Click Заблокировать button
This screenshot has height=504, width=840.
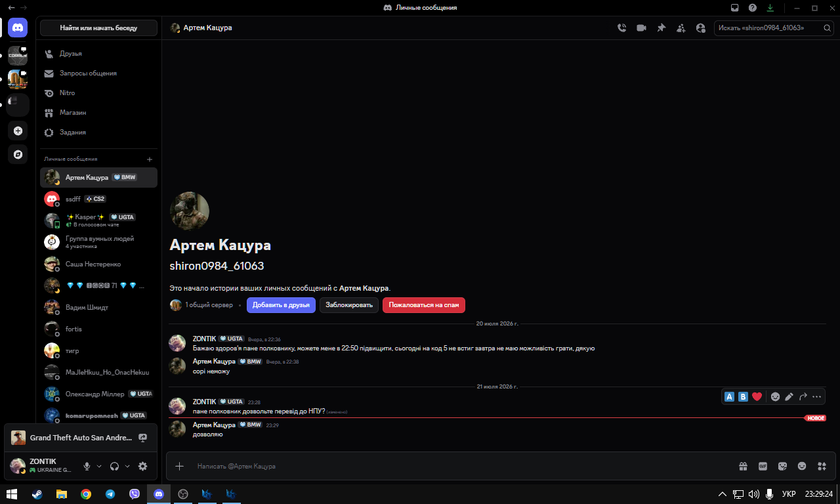pyautogui.click(x=349, y=305)
